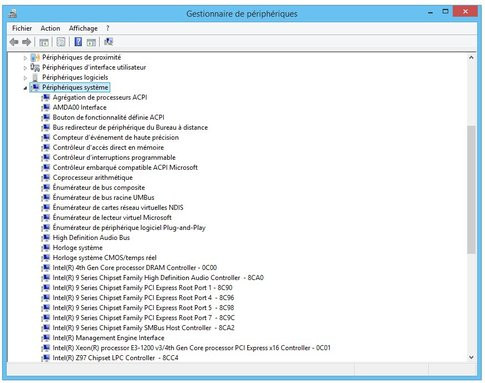Screen dimensions: 485x383
Task: Select Bus redirecteur de périphérique du Bureau à distance
Action: [130, 127]
